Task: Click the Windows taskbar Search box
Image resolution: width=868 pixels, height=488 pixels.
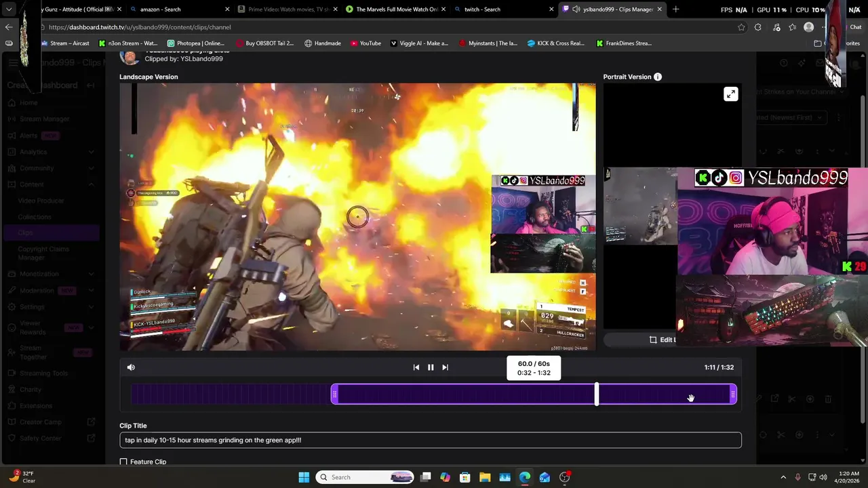Action: [366, 477]
